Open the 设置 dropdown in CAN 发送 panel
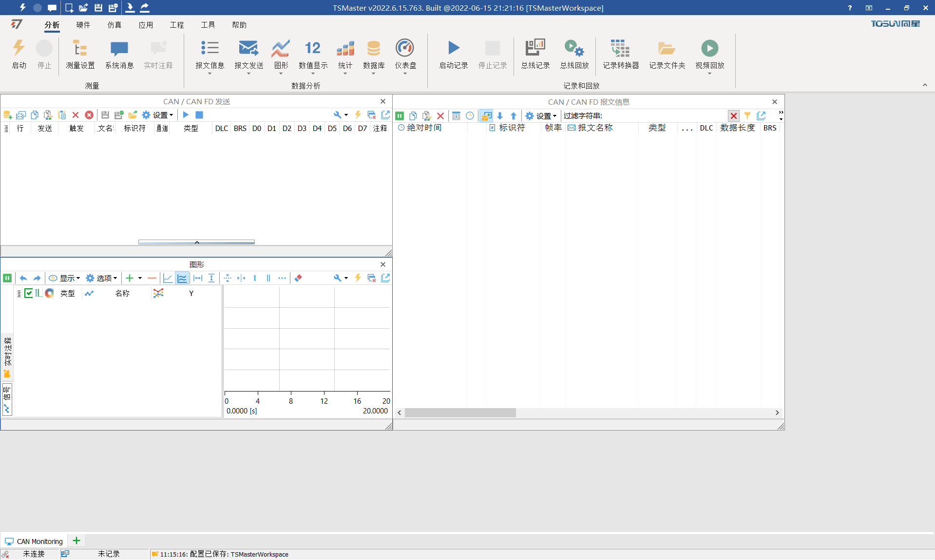The height and width of the screenshot is (560, 935). pyautogui.click(x=158, y=115)
